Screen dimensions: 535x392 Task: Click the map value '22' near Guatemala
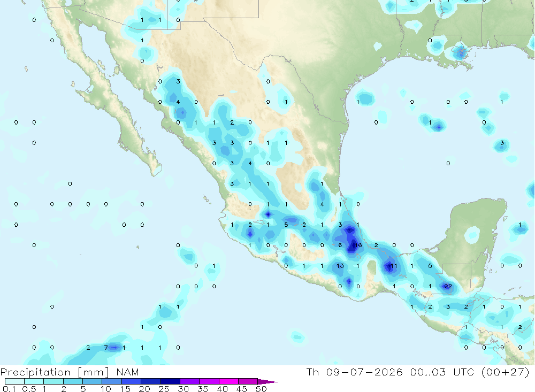coord(448,286)
